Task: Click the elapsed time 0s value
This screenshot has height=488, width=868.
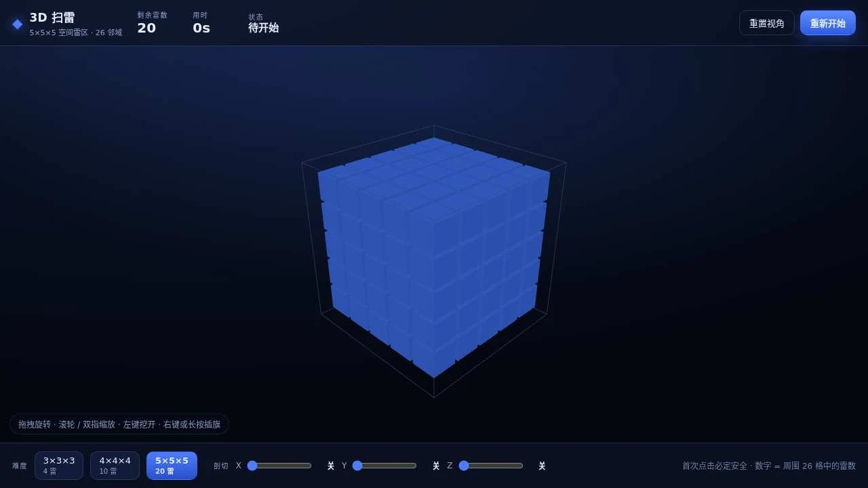Action: (201, 28)
